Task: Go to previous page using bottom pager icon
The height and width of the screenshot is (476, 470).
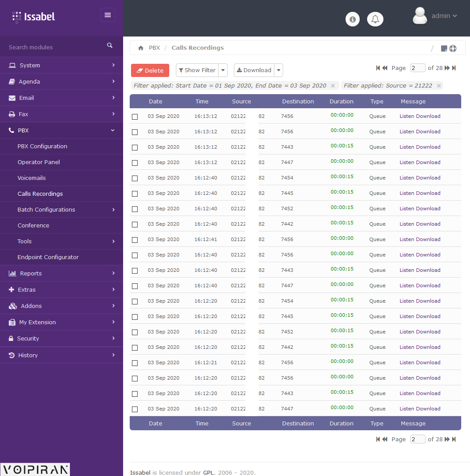Action: [385, 439]
